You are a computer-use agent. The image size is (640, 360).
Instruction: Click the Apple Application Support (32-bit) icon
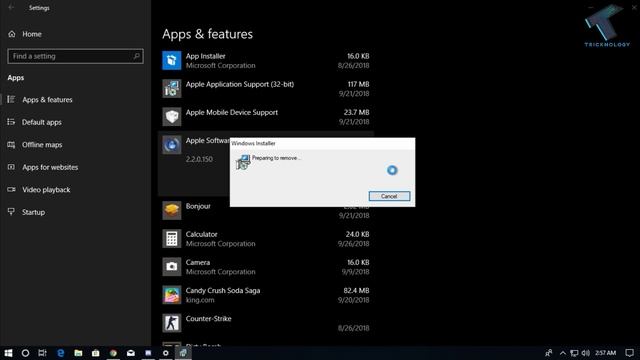click(x=171, y=89)
